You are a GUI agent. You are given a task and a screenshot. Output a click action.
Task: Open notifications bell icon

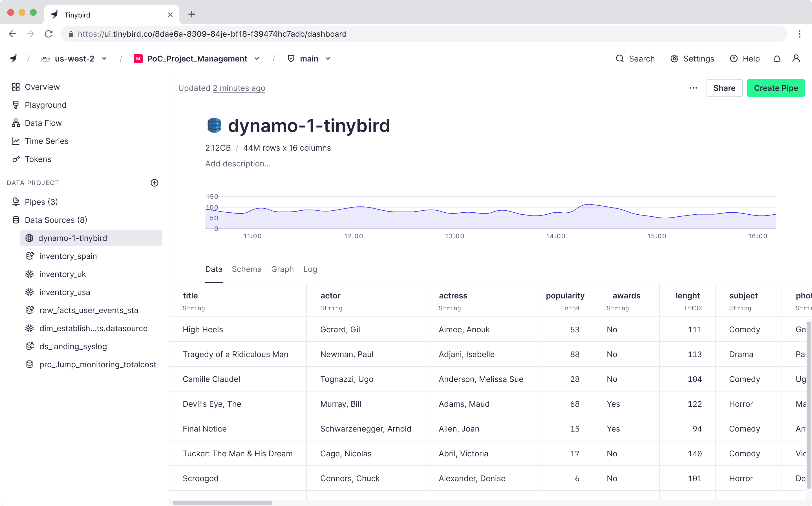(777, 59)
